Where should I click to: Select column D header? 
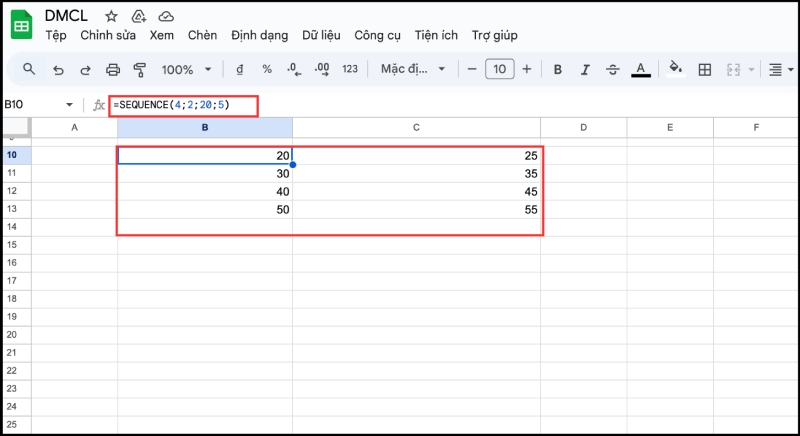(584, 127)
